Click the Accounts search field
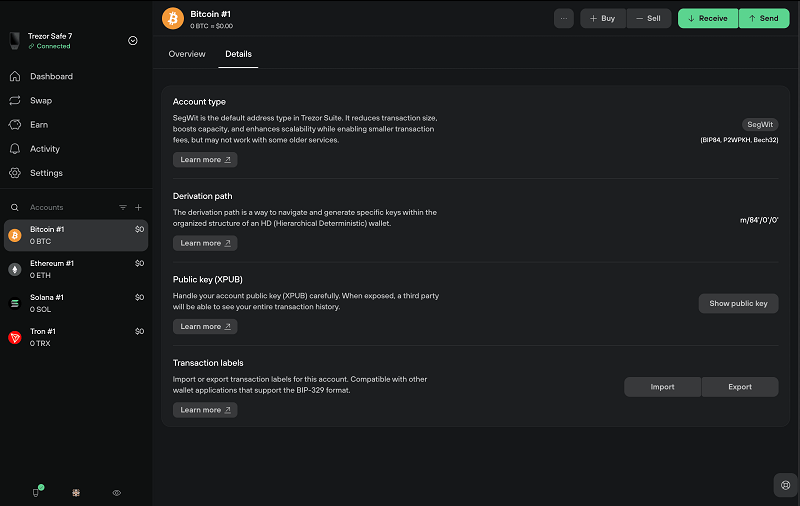This screenshot has width=800, height=506. coord(46,208)
